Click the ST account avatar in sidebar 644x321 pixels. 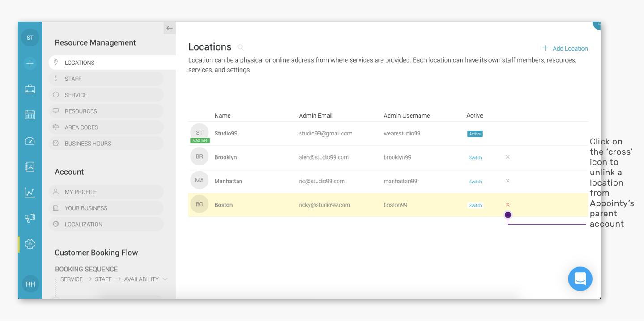(x=30, y=38)
